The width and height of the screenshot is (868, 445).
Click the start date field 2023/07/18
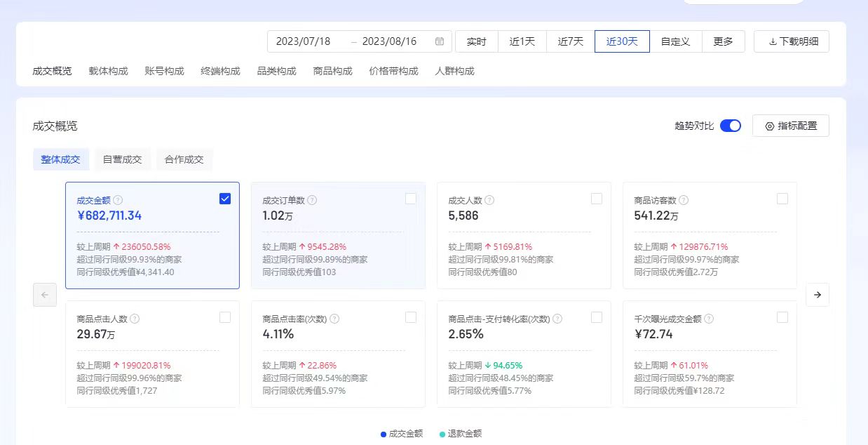pyautogui.click(x=304, y=41)
